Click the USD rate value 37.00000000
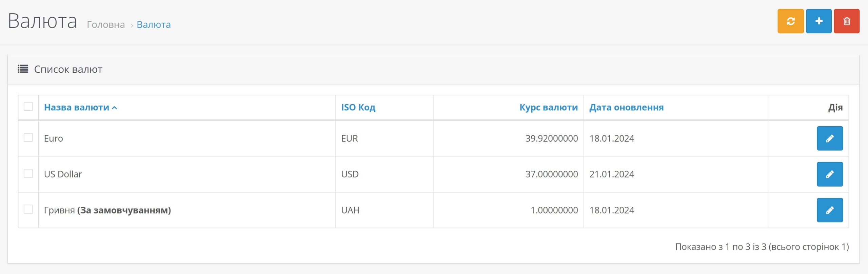 [x=551, y=174]
